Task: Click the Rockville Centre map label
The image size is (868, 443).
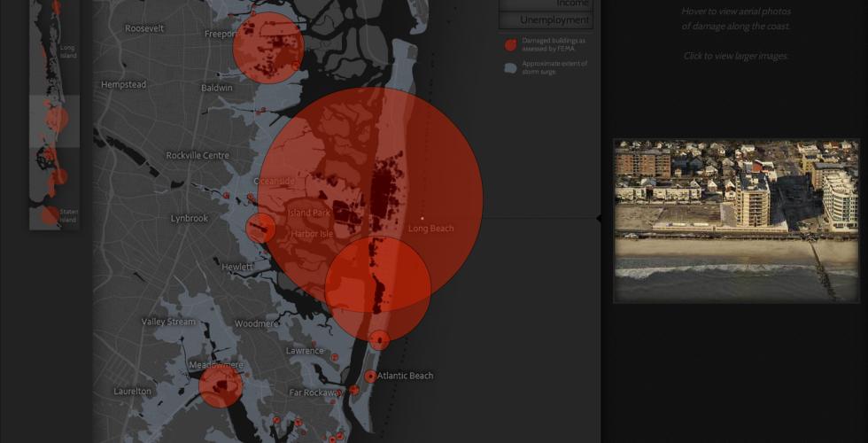Action: tap(198, 156)
